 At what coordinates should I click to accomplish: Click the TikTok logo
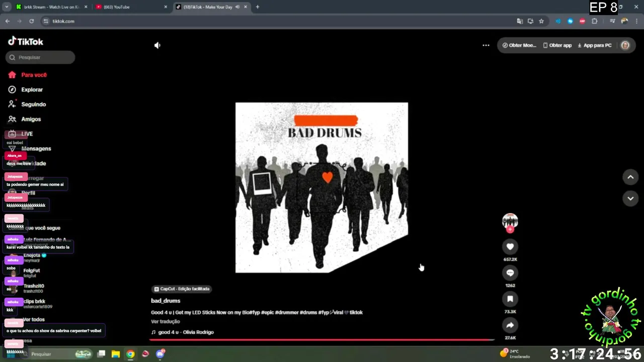point(26,41)
